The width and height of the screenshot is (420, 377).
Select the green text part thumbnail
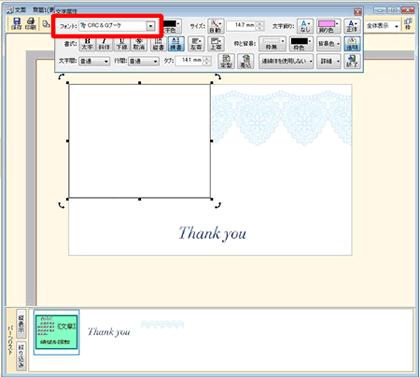click(56, 332)
